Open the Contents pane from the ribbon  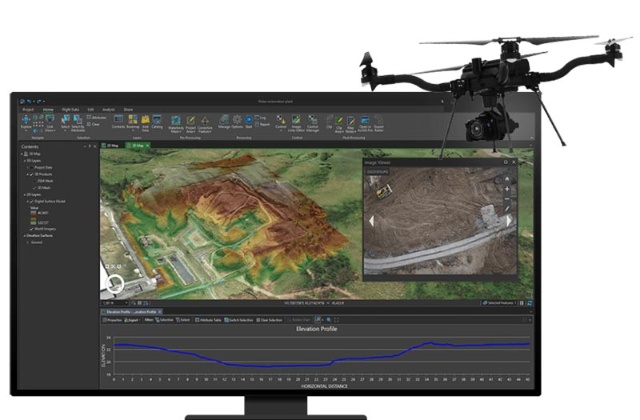coord(118,122)
